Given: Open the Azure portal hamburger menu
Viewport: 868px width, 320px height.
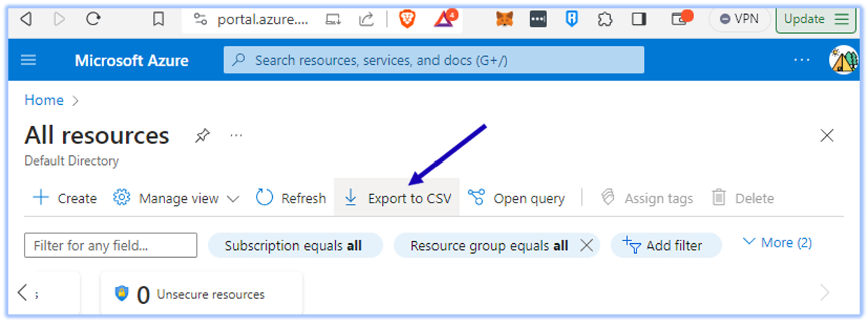Looking at the screenshot, I should (x=28, y=60).
